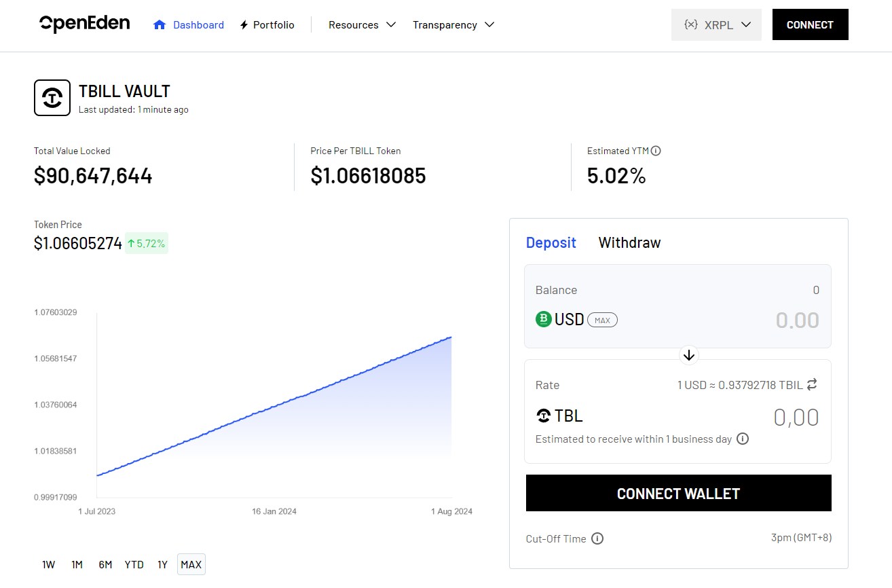The width and height of the screenshot is (892, 588).
Task: Click the Cut-Off Time info icon
Action: tap(597, 538)
